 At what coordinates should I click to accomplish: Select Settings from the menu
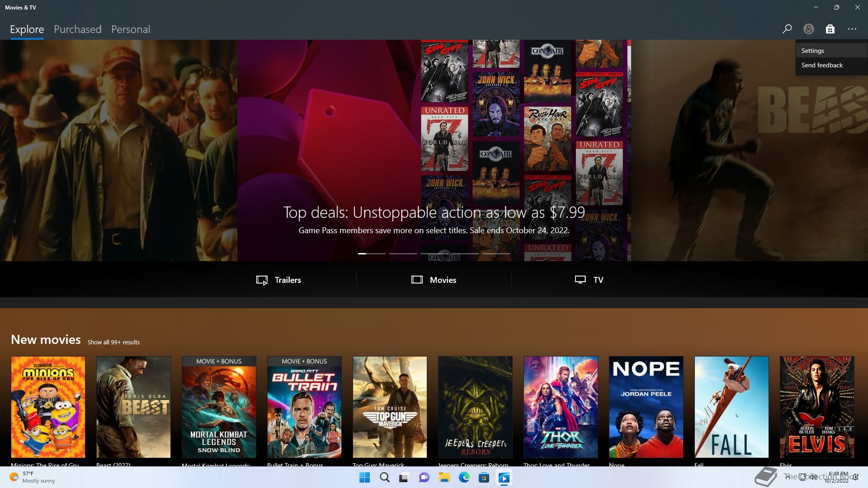831,51
